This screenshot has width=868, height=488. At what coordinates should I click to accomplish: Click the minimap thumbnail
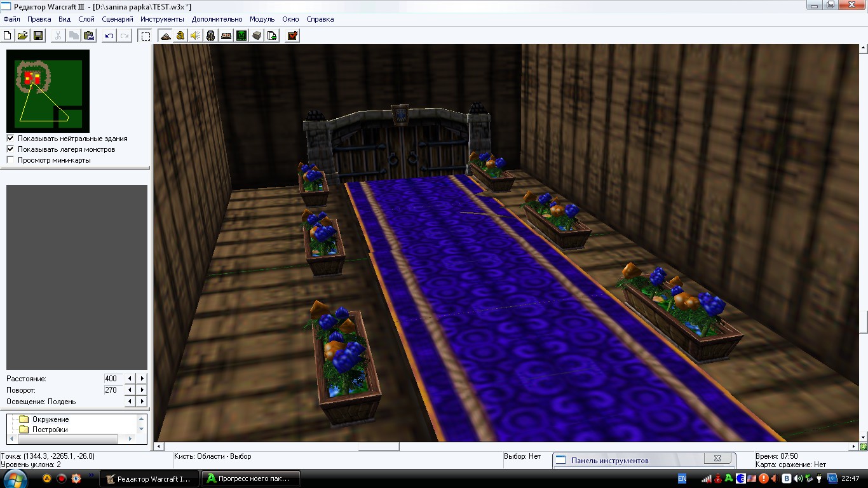click(48, 91)
